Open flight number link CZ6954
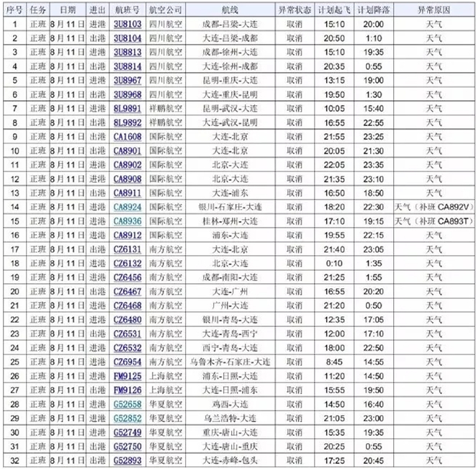Image resolution: width=476 pixels, height=469 pixels. pos(127,362)
